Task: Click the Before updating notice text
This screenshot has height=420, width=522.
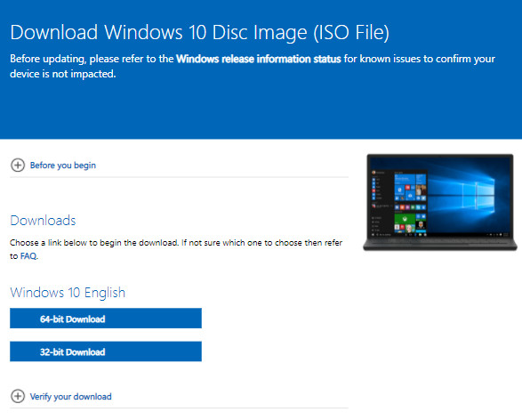Action: coord(253,66)
